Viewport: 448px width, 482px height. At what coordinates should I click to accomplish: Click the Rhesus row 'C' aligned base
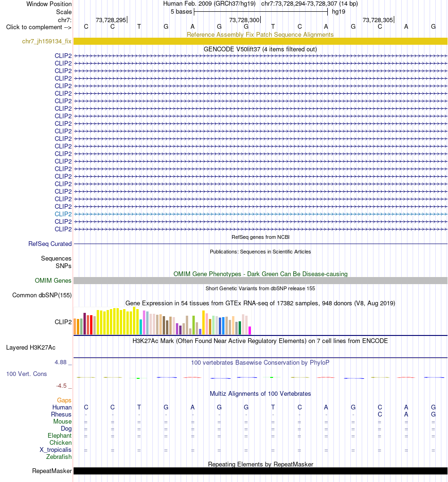coord(380,414)
